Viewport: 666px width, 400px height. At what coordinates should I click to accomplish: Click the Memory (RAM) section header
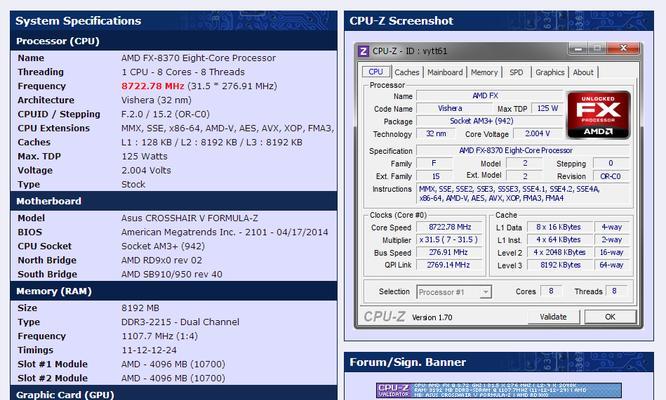54,291
